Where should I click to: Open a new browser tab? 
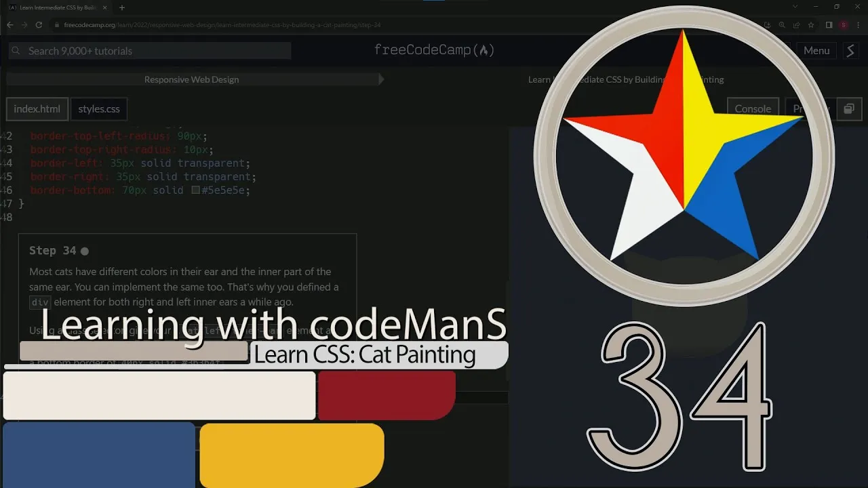click(x=122, y=7)
